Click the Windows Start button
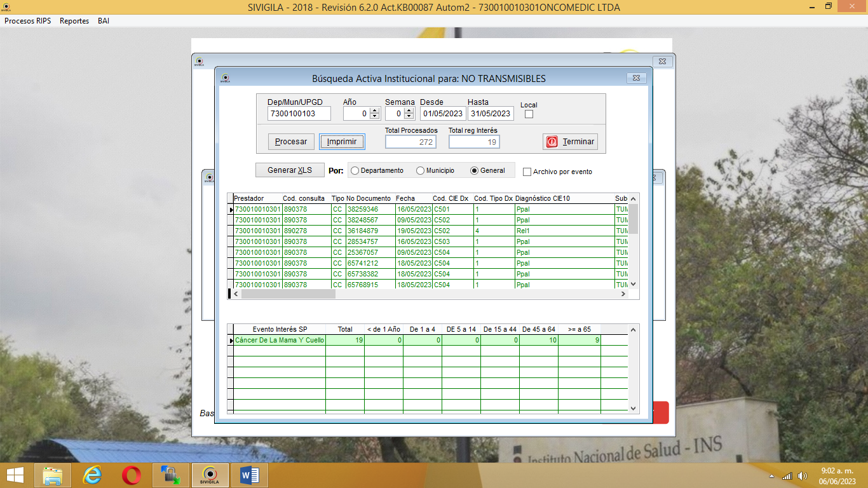Viewport: 868px width, 488px height. click(x=15, y=475)
